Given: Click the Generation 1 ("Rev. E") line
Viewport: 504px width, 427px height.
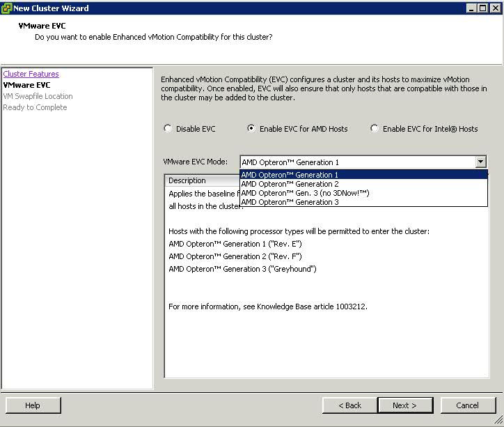Looking at the screenshot, I should click(x=235, y=244).
